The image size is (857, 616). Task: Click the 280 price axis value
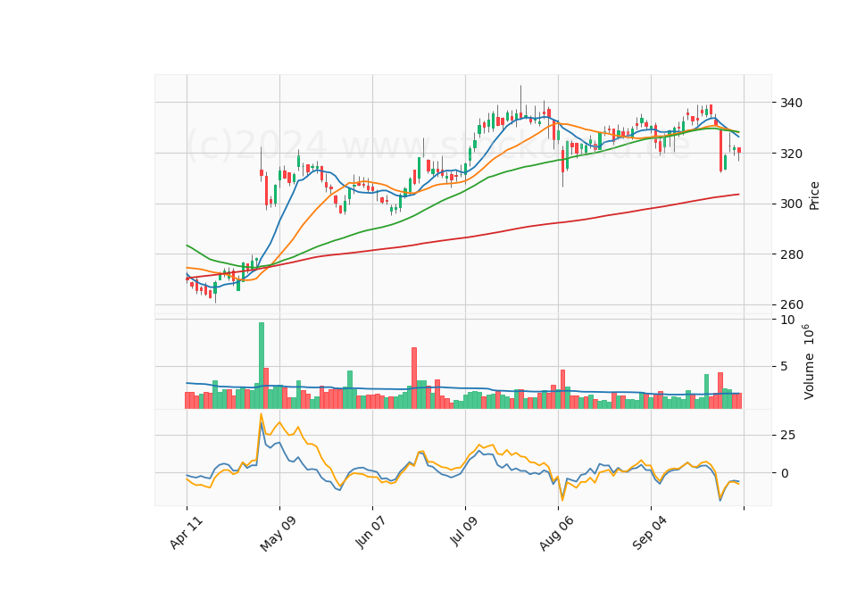coord(792,254)
